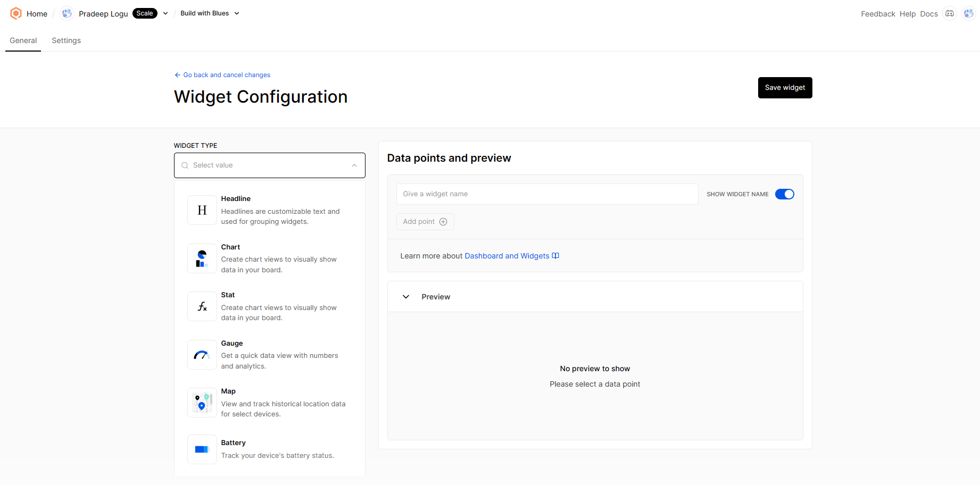Open the Feedback menu item
This screenshot has width=980, height=485.
pos(878,14)
